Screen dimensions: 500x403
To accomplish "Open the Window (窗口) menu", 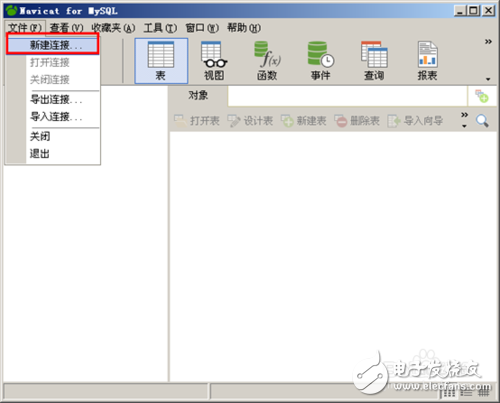I will (x=202, y=28).
